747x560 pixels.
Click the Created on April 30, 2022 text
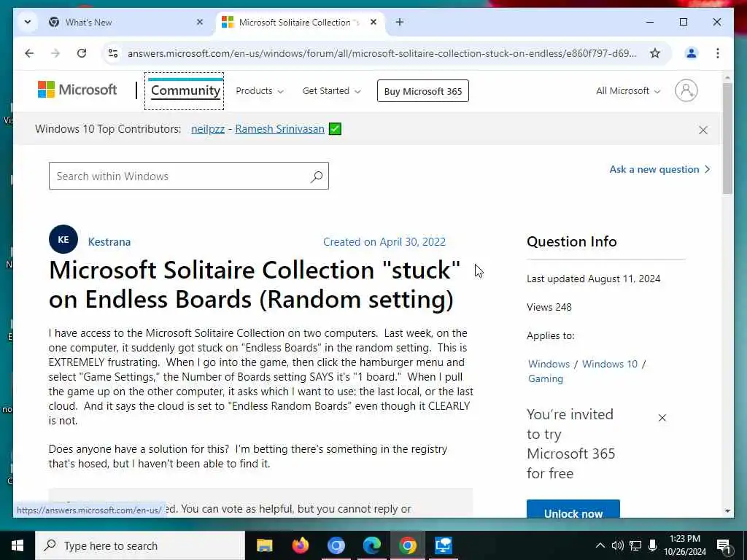click(384, 242)
